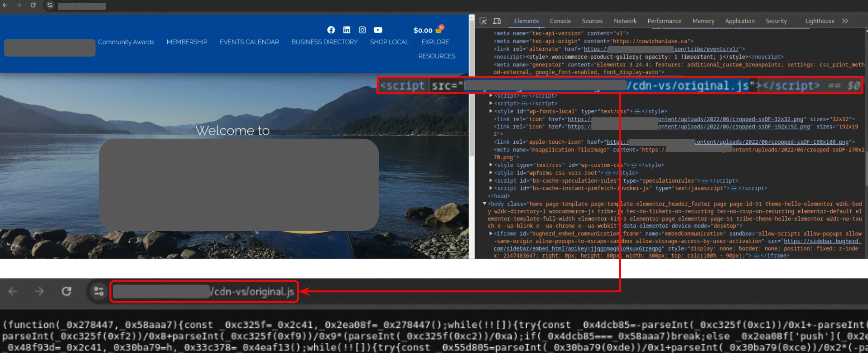Viewport: 868px width, 353px height.
Task: Expand the wp-fonts-local style node
Action: tap(491, 111)
